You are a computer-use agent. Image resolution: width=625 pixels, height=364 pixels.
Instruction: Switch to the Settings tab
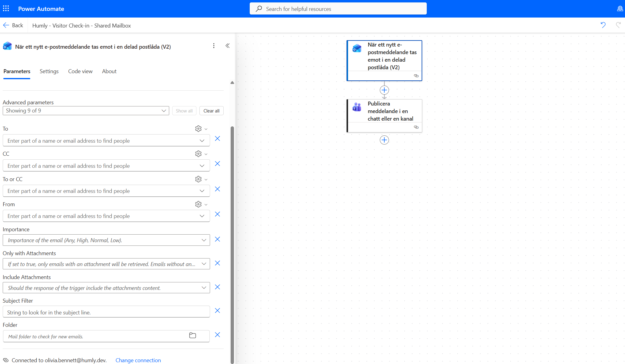tap(49, 71)
